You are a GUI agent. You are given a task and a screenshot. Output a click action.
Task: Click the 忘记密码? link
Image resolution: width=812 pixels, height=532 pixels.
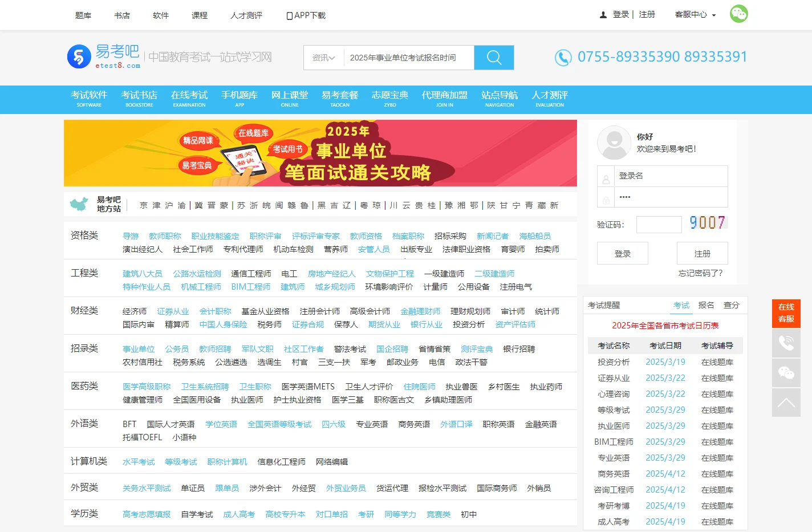pos(700,273)
